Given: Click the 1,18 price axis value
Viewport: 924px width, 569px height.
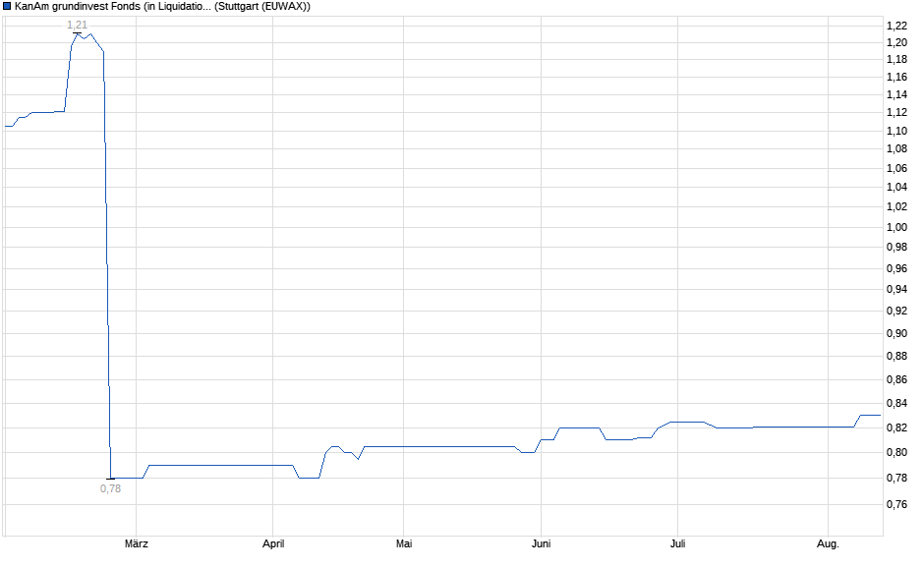Looking at the screenshot, I should pos(896,60).
